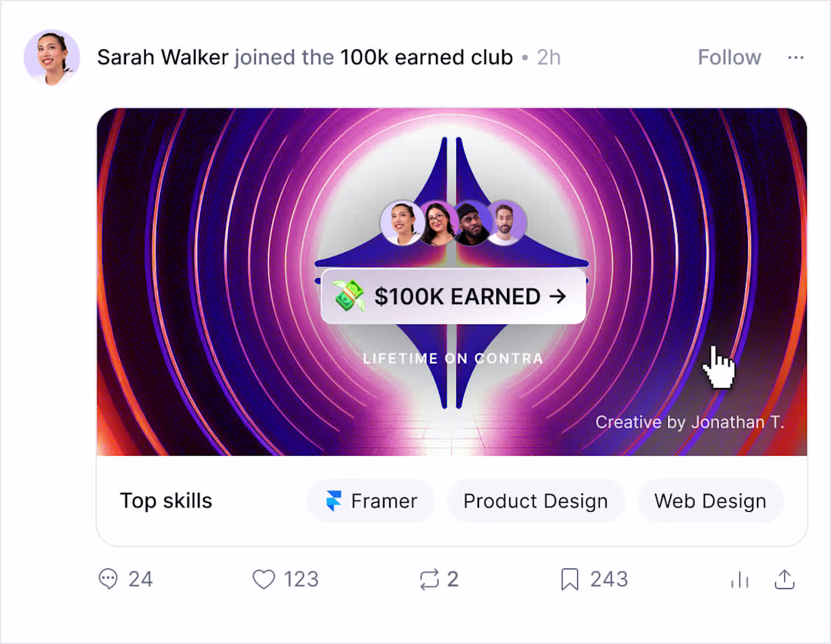The image size is (831, 644).
Task: Click the 243 bookmarks count
Action: click(x=609, y=579)
